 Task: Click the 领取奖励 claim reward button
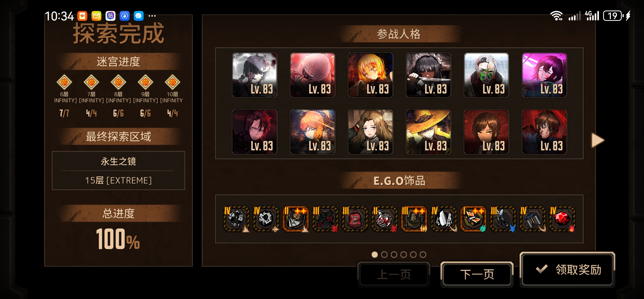pos(567,269)
